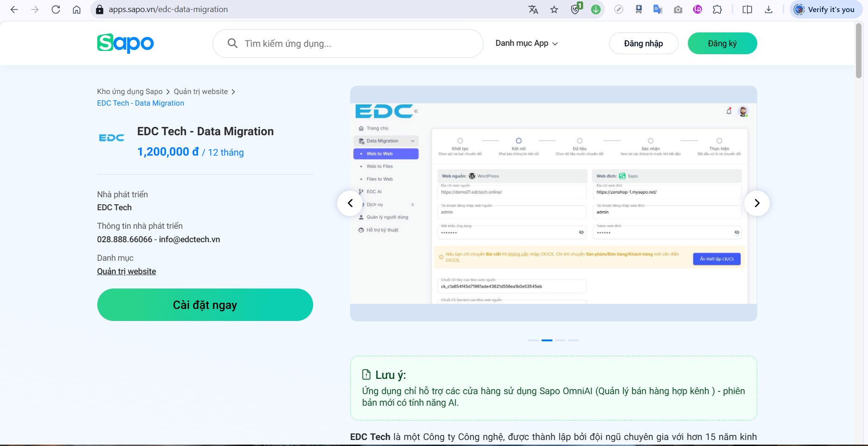Click the EDC app logo beside the title
This screenshot has height=446, width=868.
112,138
